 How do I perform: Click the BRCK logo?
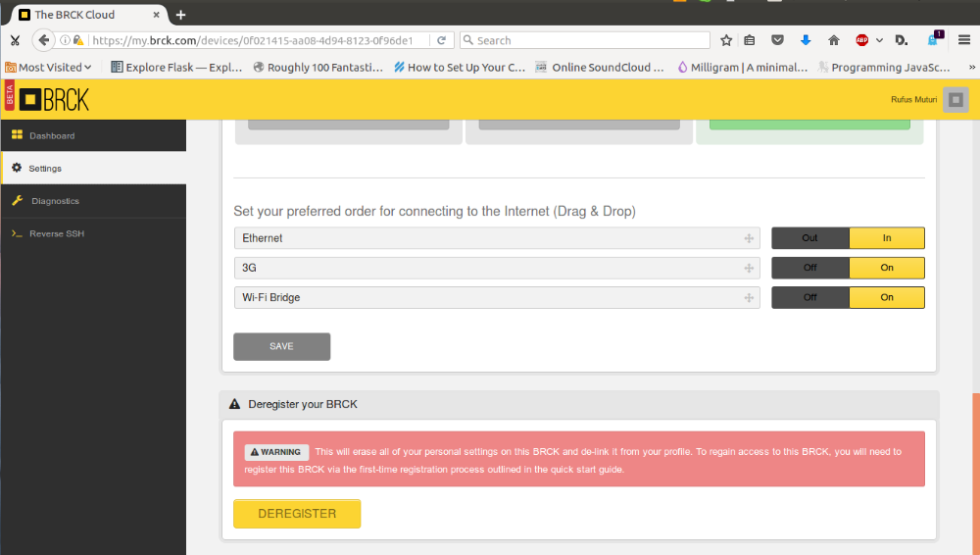(x=54, y=99)
